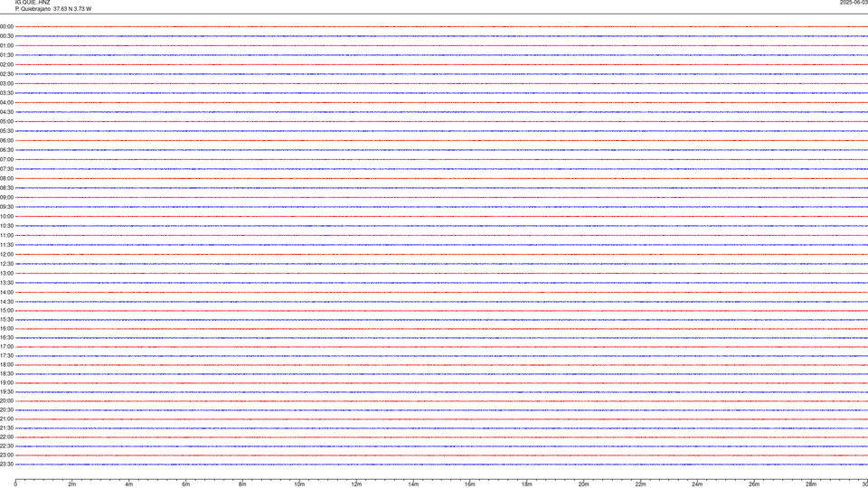Click the '28m' tick label on time axis
Image resolution: width=868 pixels, height=488 pixels.
(811, 484)
